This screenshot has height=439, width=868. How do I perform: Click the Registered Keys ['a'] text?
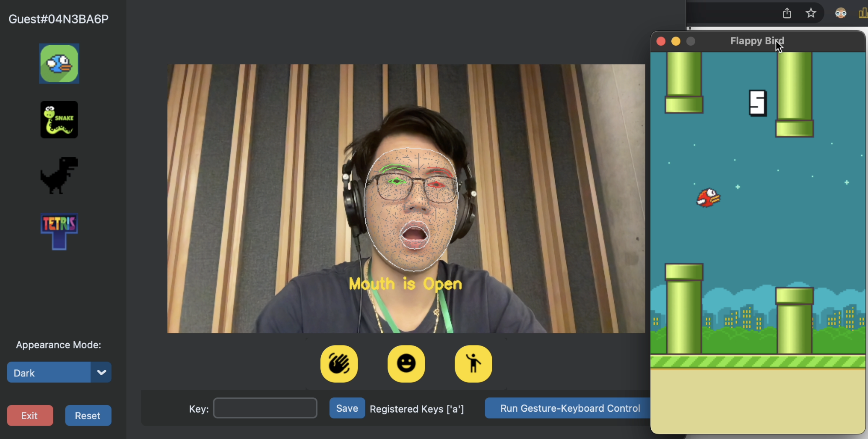click(x=417, y=409)
